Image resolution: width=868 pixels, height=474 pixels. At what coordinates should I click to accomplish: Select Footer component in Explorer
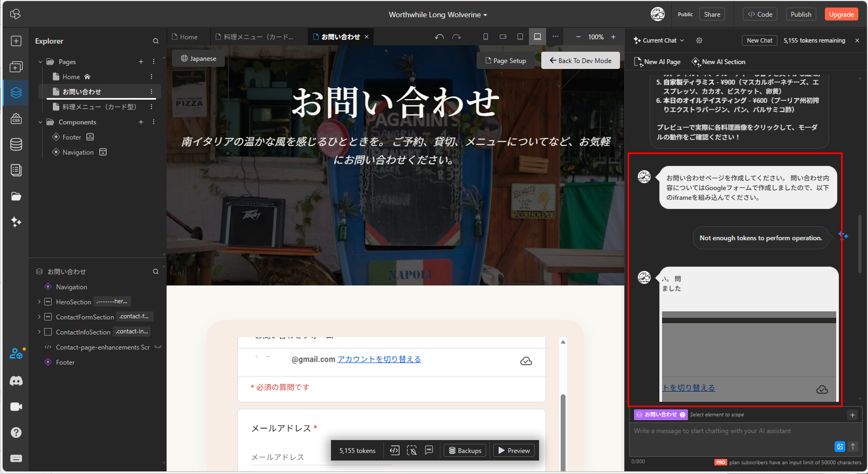(72, 137)
